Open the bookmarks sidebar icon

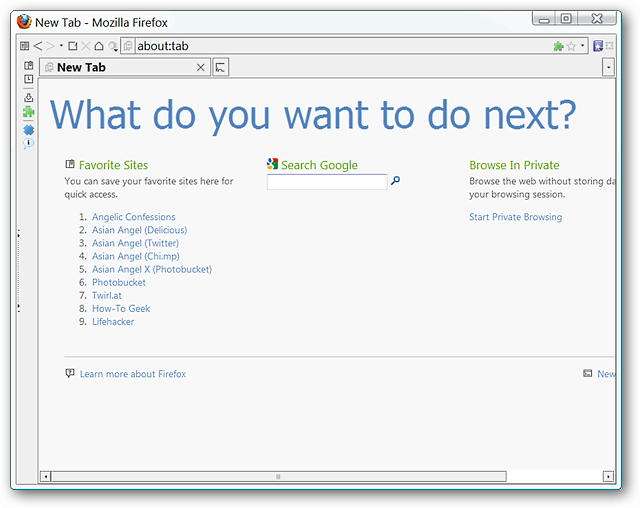pyautogui.click(x=29, y=65)
